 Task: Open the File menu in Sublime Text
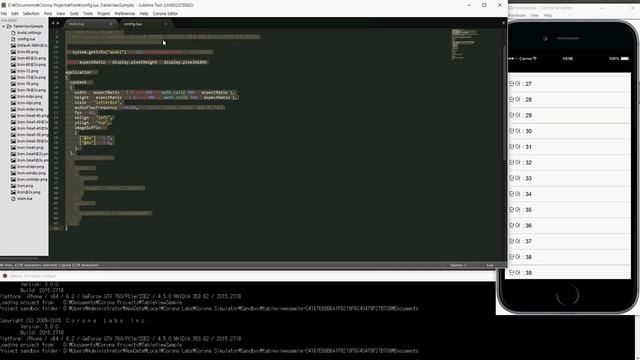point(4,13)
